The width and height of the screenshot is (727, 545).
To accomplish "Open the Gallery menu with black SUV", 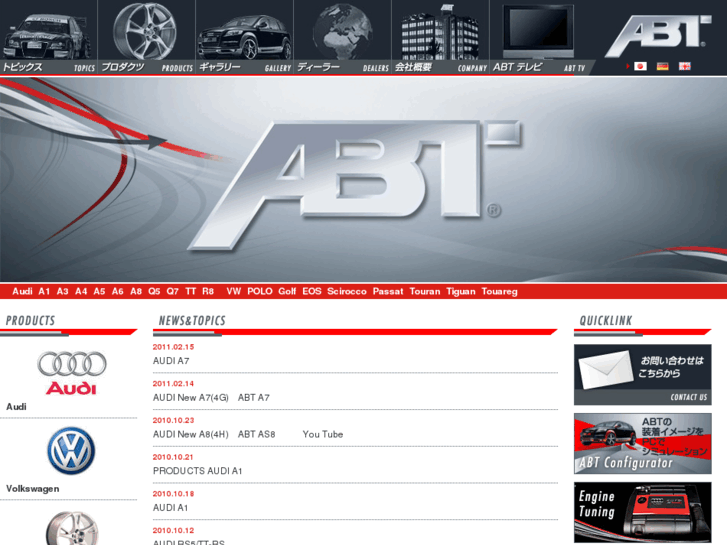I will click(244, 37).
